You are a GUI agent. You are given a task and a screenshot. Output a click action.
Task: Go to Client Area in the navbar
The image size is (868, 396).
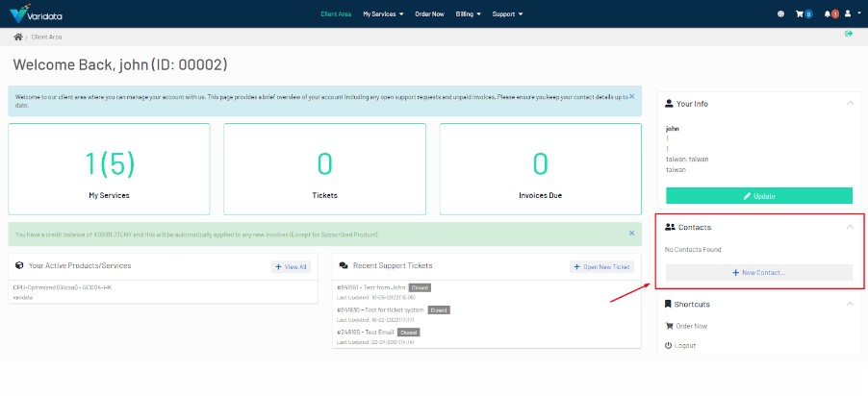[x=336, y=13]
